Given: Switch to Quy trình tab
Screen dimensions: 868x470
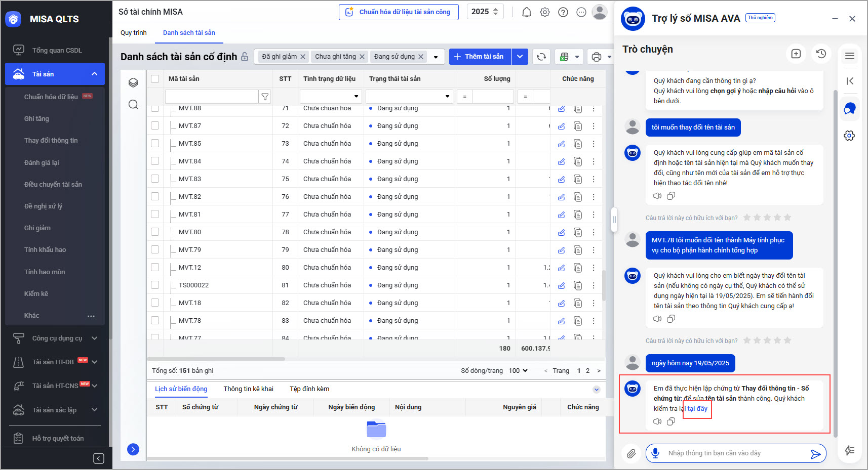Looking at the screenshot, I should tap(134, 33).
